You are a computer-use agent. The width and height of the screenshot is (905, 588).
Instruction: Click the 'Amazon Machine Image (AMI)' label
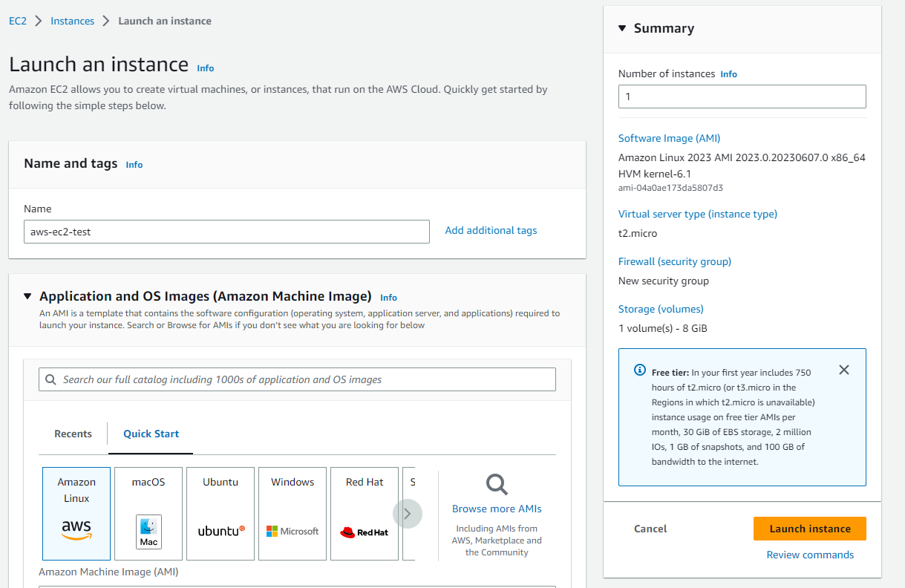coord(108,572)
